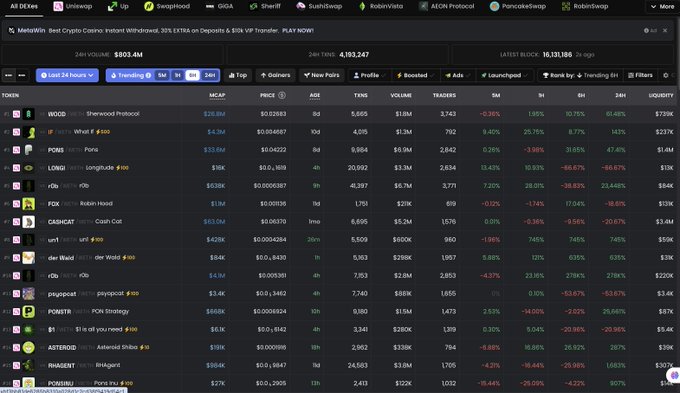
Task: Click the RobinVista logo icon
Action: click(x=362, y=7)
